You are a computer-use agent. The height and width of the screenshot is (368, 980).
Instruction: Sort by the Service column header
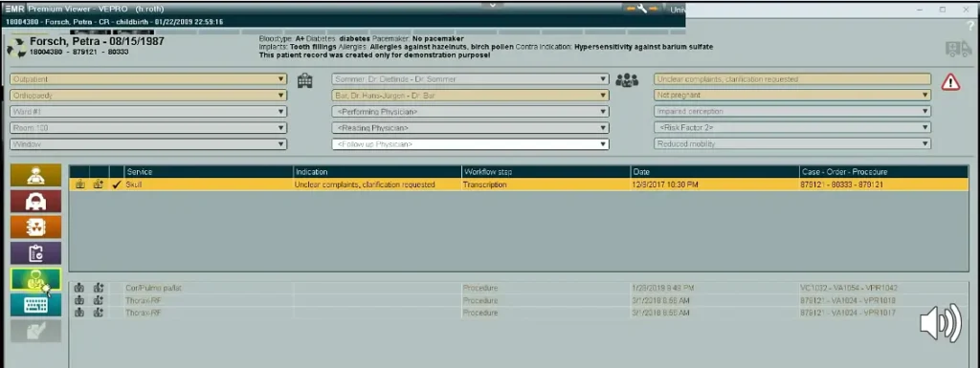(209, 171)
